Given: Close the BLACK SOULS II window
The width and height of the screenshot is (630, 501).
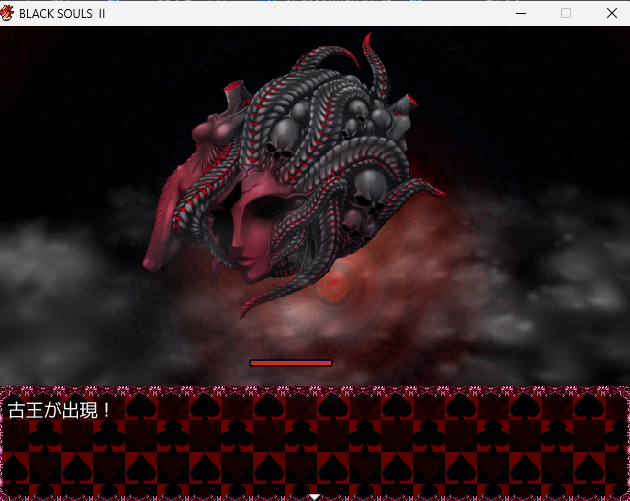Looking at the screenshot, I should coord(612,13).
